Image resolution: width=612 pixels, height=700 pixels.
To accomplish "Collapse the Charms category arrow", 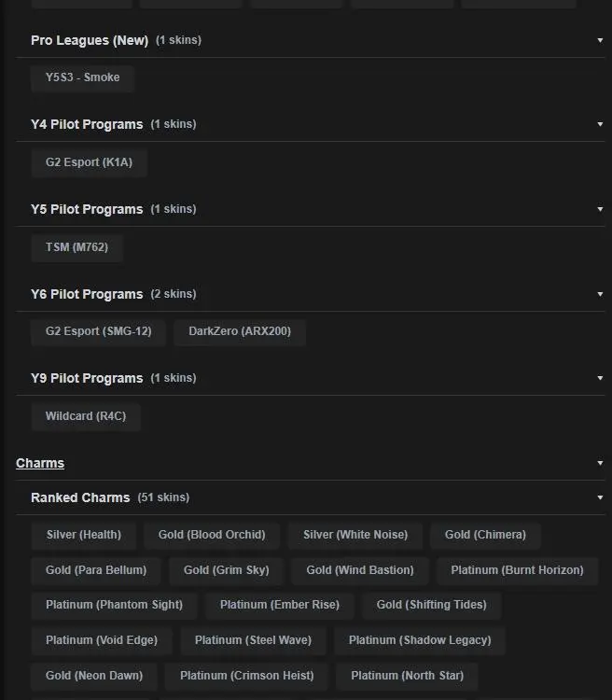I will 600,463.
